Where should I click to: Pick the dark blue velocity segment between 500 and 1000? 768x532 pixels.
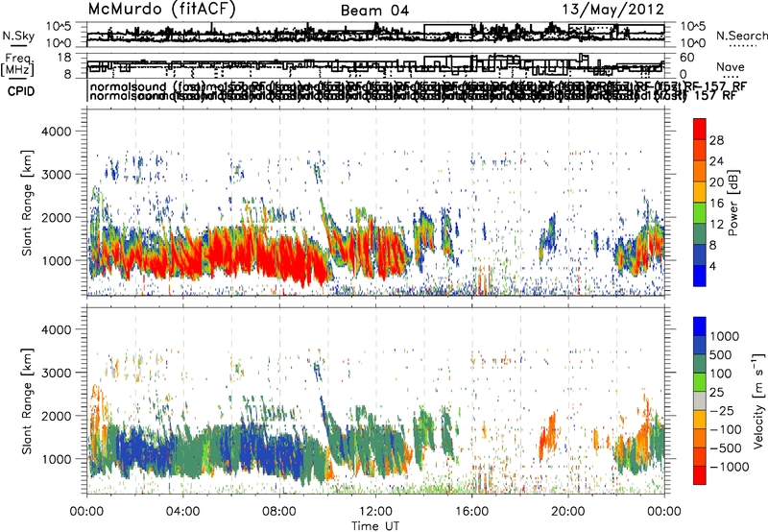click(700, 345)
